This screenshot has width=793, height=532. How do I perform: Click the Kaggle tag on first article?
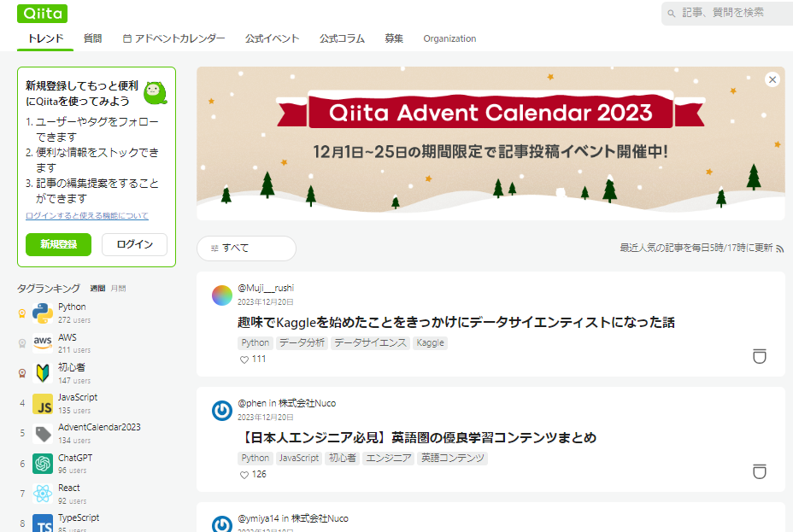click(430, 343)
